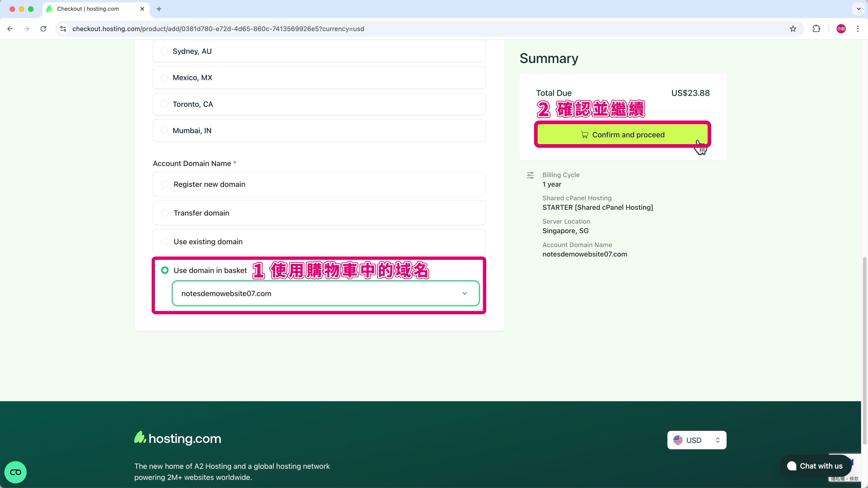Reload the checkout page

click(43, 29)
